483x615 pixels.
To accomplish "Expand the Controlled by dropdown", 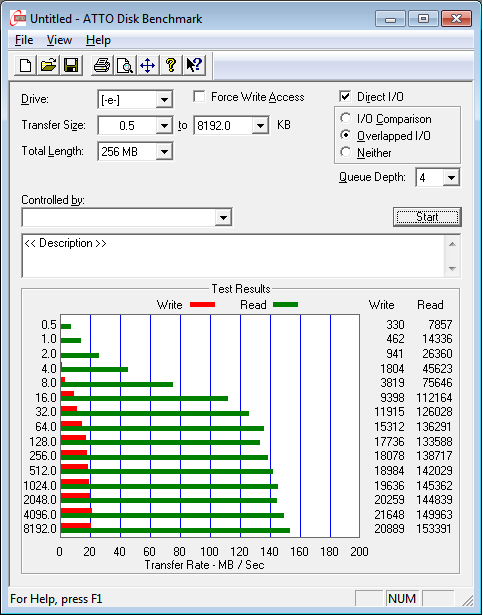I will 223,217.
